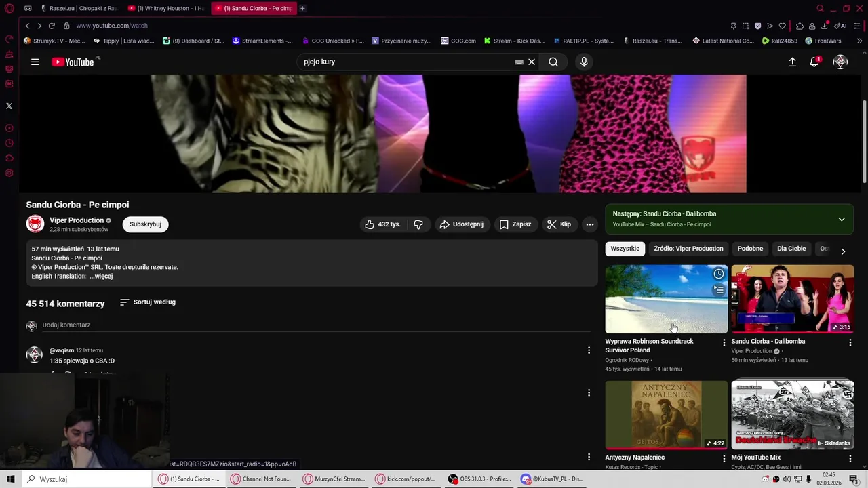This screenshot has height=488, width=868.
Task: Open options for Wyprawa Robinson Soundtrack video
Action: pyautogui.click(x=724, y=342)
